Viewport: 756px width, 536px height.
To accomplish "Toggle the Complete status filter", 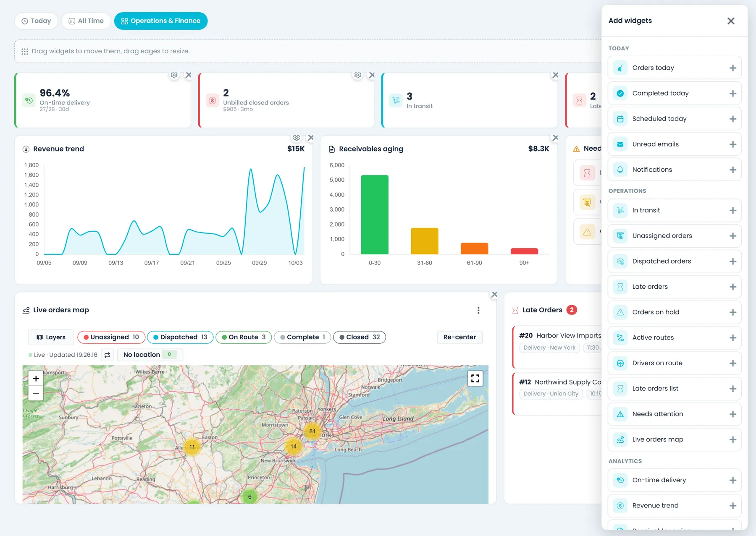I will (302, 337).
